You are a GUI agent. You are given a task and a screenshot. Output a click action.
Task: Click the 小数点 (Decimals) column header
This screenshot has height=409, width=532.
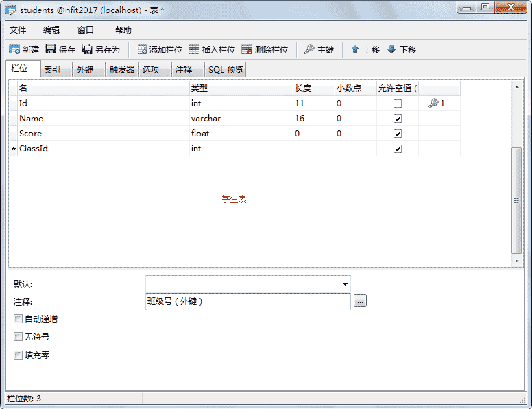[x=356, y=88]
